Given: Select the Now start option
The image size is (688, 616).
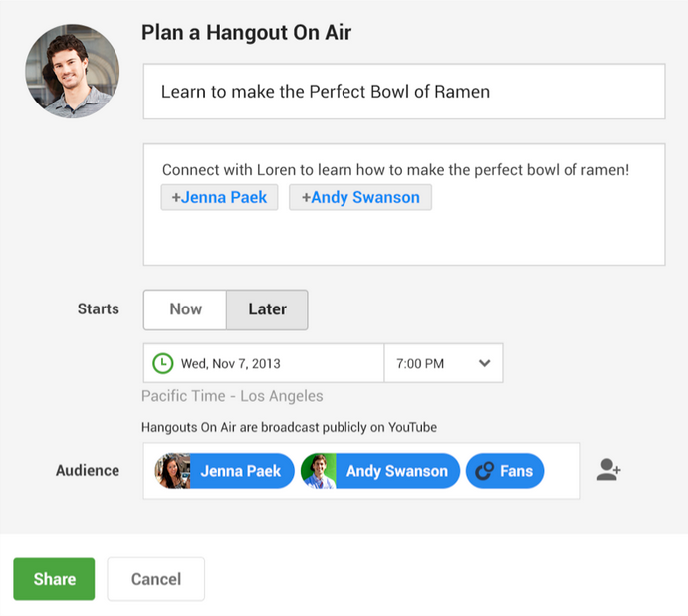Looking at the screenshot, I should point(185,309).
